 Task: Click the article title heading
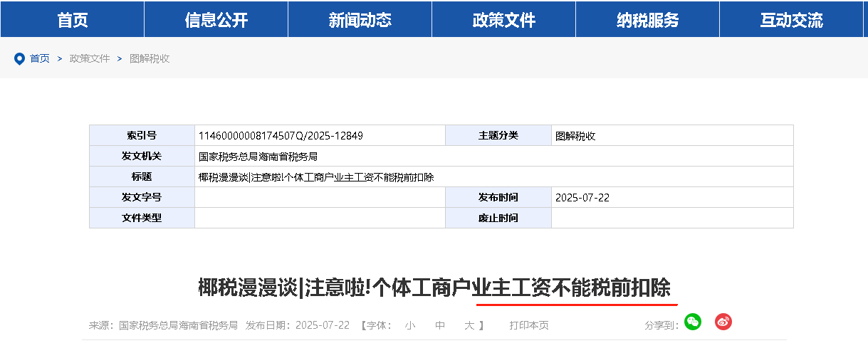tap(434, 288)
